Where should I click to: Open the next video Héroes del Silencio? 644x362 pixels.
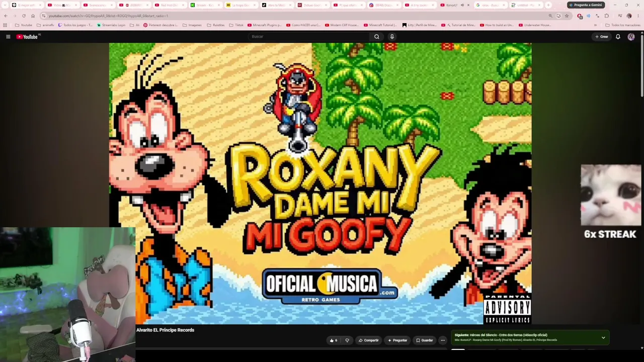(x=501, y=335)
